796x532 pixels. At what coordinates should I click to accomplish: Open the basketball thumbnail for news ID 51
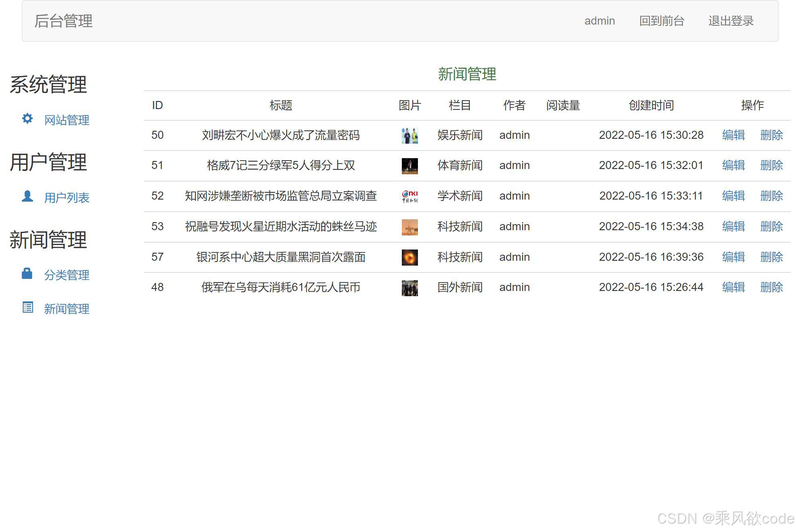[409, 166]
